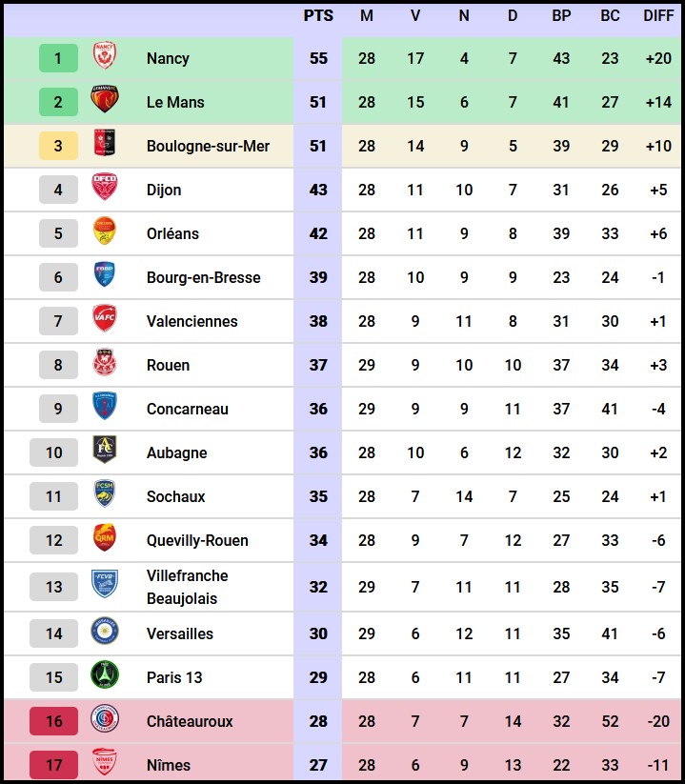Sort table by PTS column header

pos(318,16)
